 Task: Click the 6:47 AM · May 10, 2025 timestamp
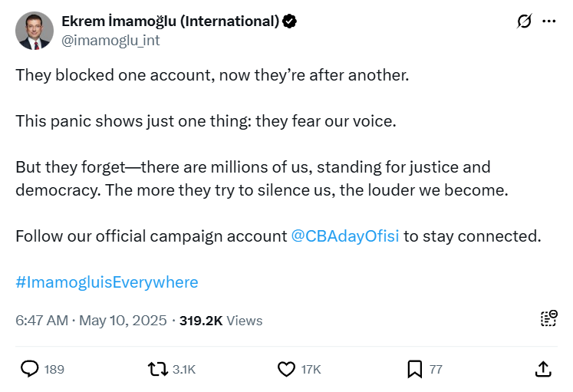pyautogui.click(x=91, y=321)
